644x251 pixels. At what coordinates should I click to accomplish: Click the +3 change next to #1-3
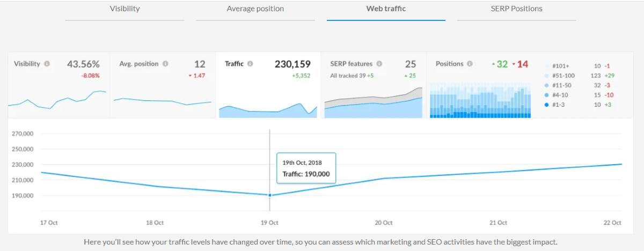click(608, 105)
